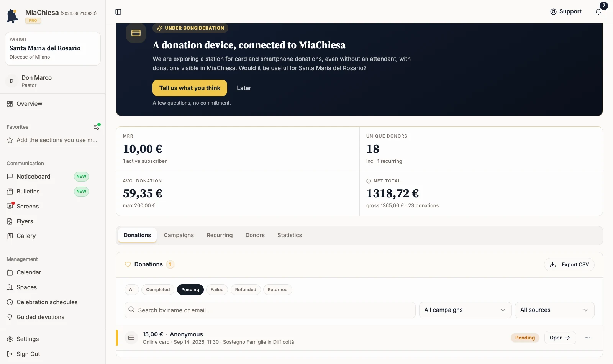Open the All sources dropdown
613x364 pixels.
click(x=554, y=310)
